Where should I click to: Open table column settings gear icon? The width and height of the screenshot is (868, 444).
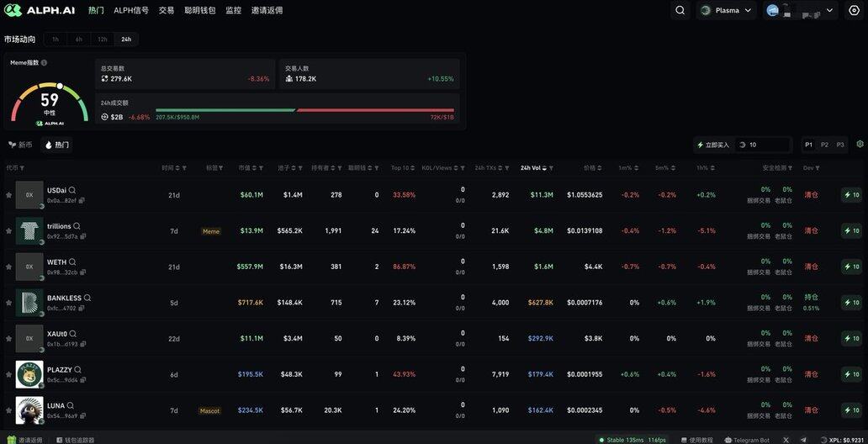pyautogui.click(x=860, y=145)
